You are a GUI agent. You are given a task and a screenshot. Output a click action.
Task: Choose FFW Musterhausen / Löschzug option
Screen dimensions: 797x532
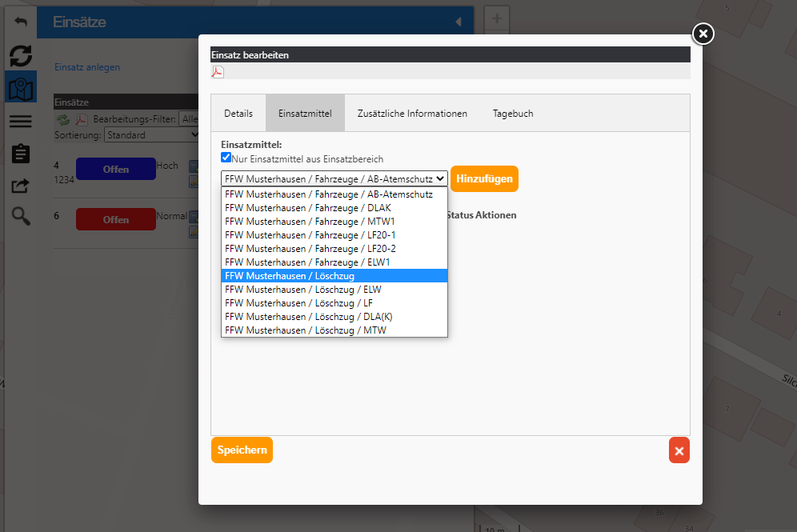coord(334,276)
